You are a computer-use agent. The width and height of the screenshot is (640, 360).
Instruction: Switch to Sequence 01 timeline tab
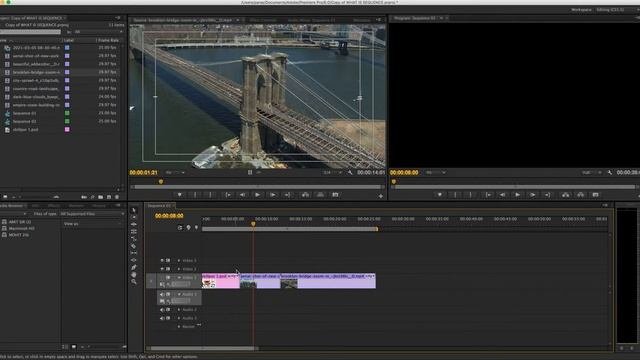click(160, 206)
